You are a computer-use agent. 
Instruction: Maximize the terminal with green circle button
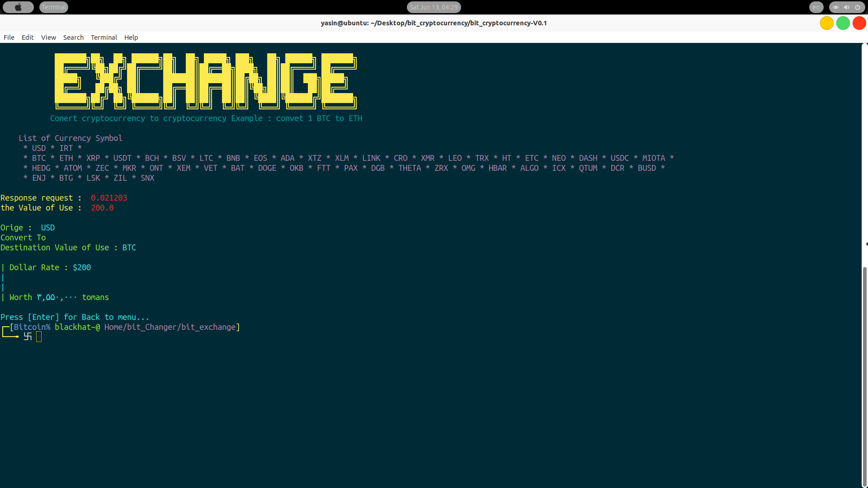pos(843,23)
